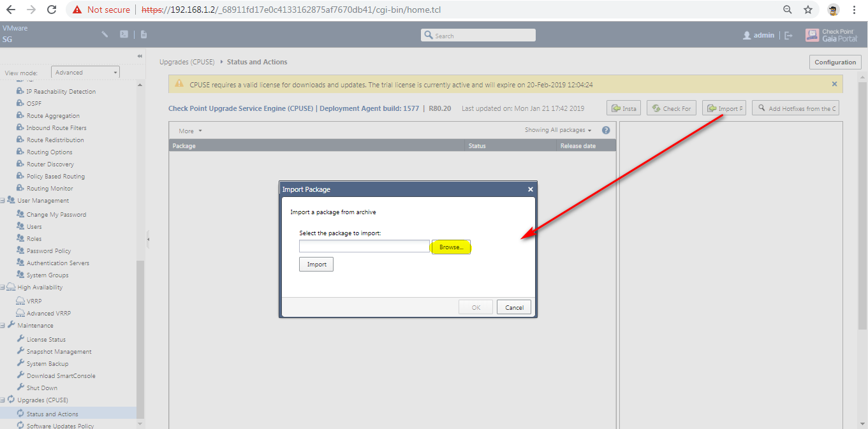This screenshot has height=429, width=868.
Task: Click the Gaia Portal logo
Action: (832, 35)
